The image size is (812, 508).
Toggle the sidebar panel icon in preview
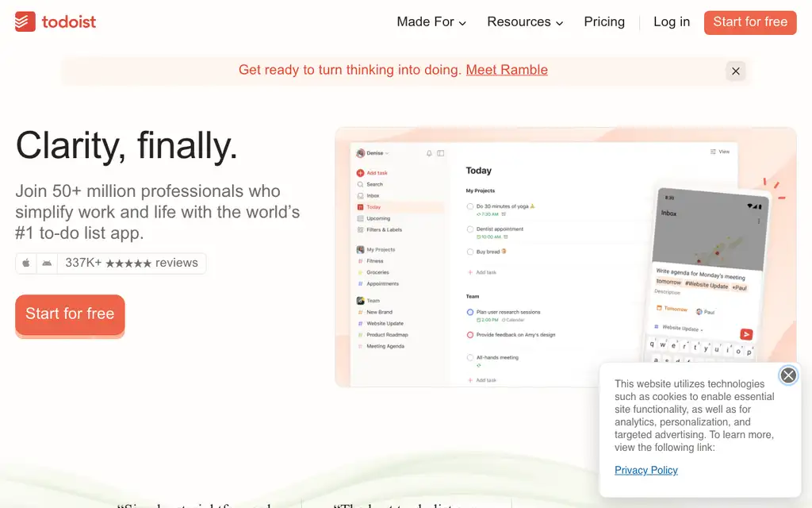point(440,153)
